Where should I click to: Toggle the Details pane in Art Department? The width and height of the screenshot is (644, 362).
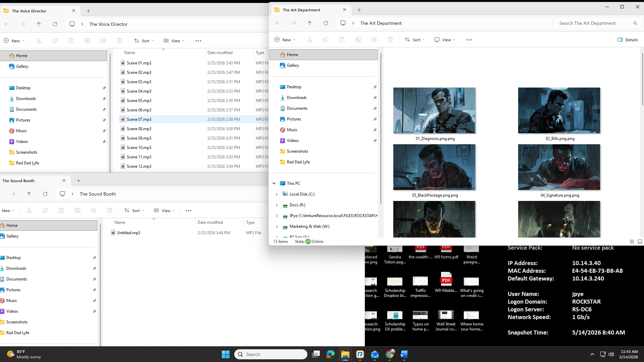(628, 40)
